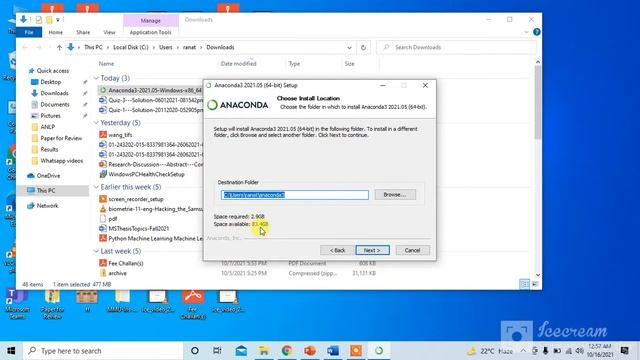Open Results folder in sidebar
640x360 pixels.
click(49, 149)
